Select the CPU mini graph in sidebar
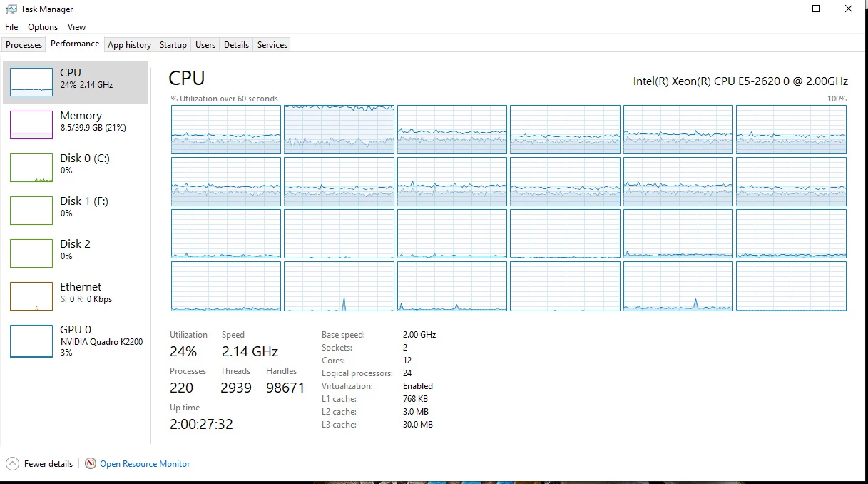The width and height of the screenshot is (868, 484). click(31, 82)
